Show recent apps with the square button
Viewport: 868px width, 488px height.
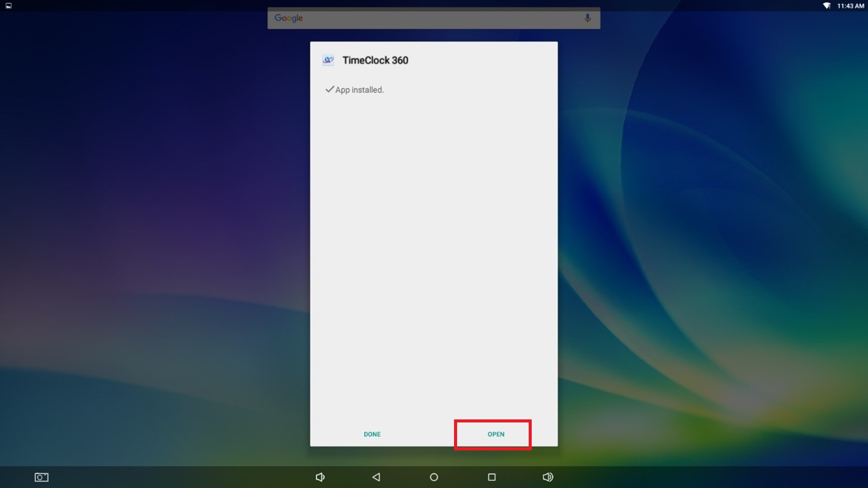(492, 477)
